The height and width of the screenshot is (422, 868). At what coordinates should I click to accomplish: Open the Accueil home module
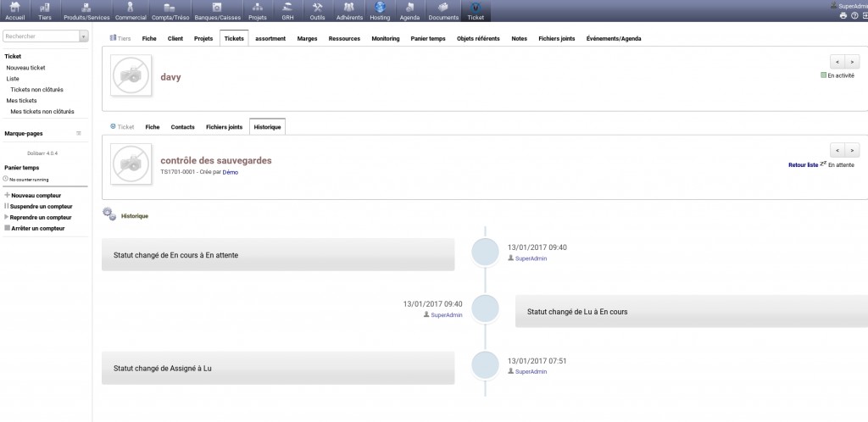[x=14, y=10]
